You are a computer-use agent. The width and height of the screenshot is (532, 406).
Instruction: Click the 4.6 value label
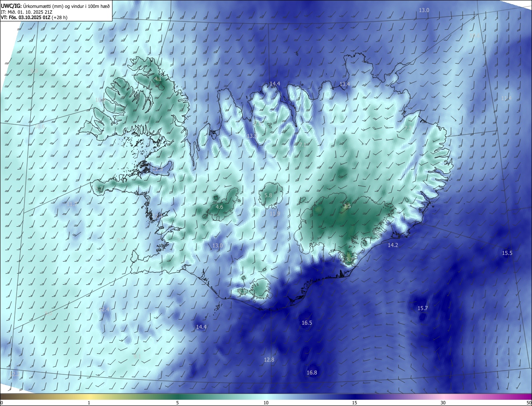point(219,207)
